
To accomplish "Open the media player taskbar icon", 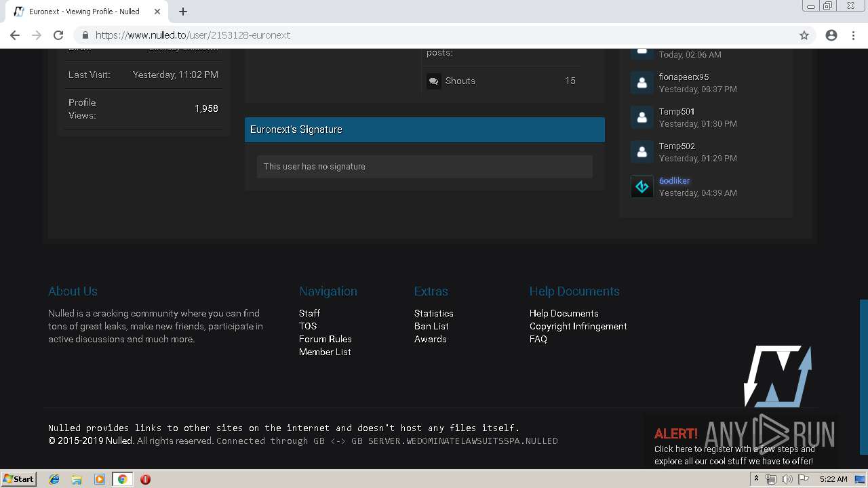I will coord(100,479).
